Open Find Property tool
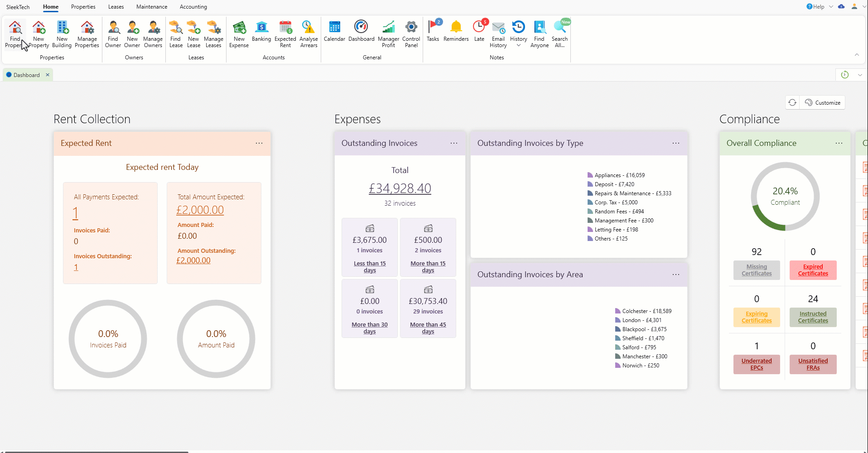Screen dimensions: 868x453 [15, 34]
